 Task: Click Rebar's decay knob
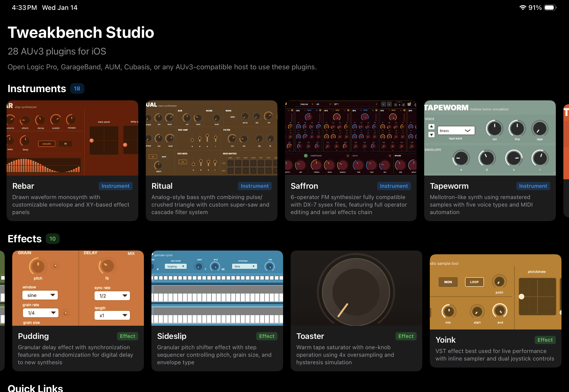40,120
